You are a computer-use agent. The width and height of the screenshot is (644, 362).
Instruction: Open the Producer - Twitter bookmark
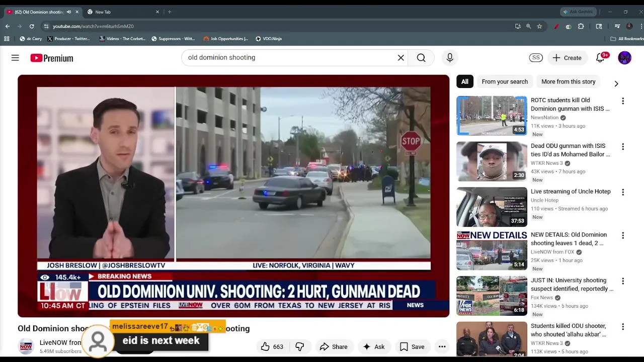[68, 39]
